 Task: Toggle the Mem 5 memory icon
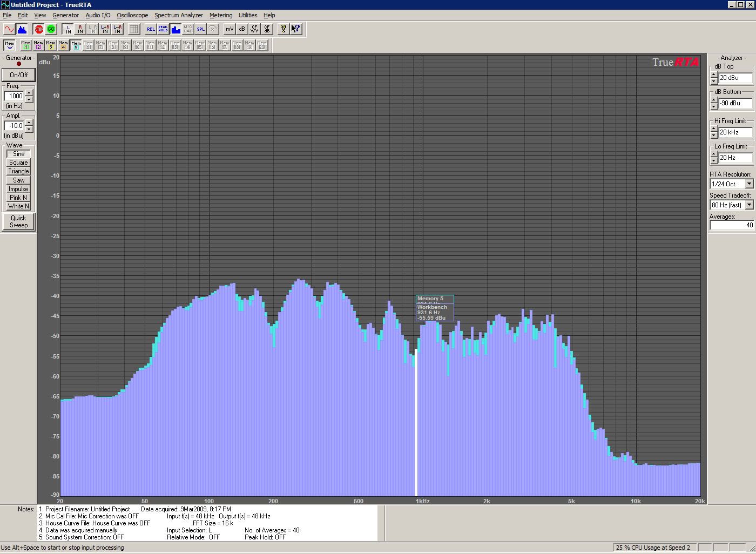[76, 45]
